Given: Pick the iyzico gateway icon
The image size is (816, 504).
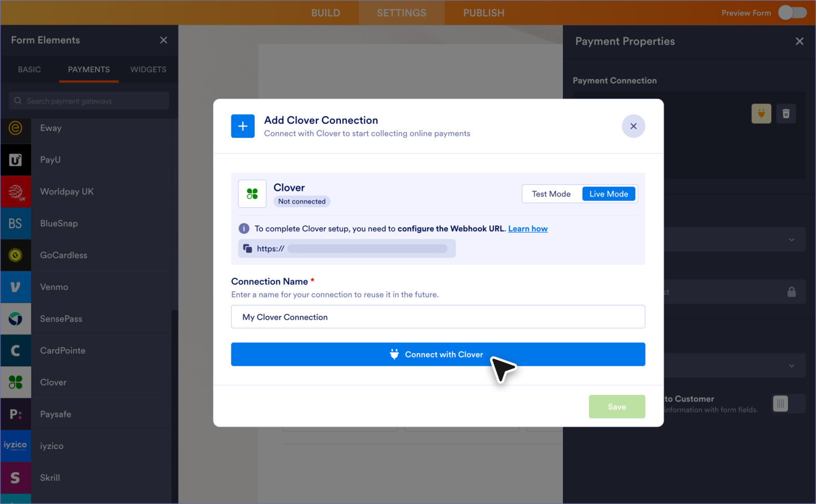Looking at the screenshot, I should point(16,446).
